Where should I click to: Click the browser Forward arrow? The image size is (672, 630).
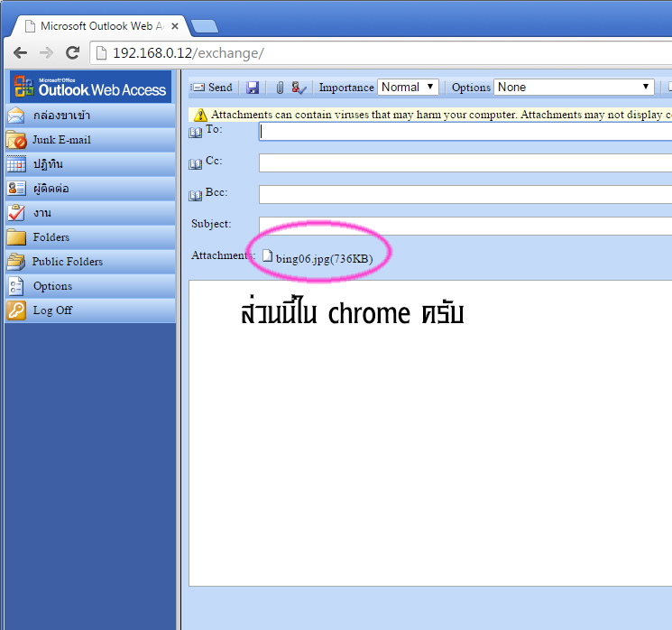tap(46, 53)
